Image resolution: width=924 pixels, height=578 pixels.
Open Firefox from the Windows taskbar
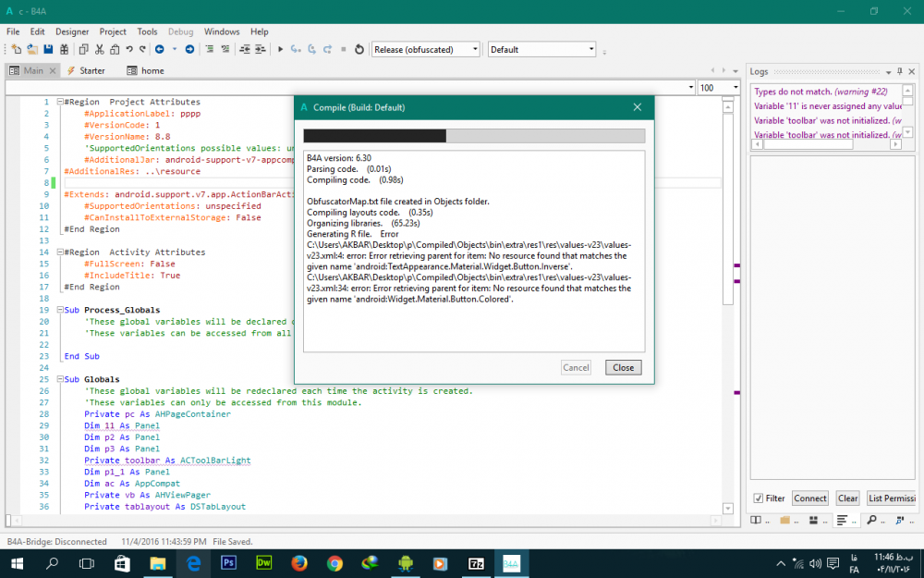tap(298, 562)
